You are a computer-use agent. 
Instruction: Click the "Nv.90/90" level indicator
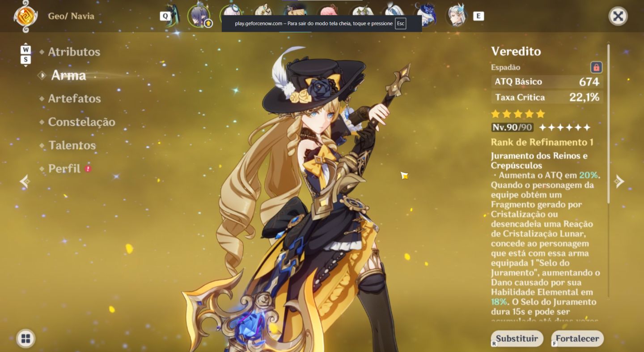[x=512, y=127]
